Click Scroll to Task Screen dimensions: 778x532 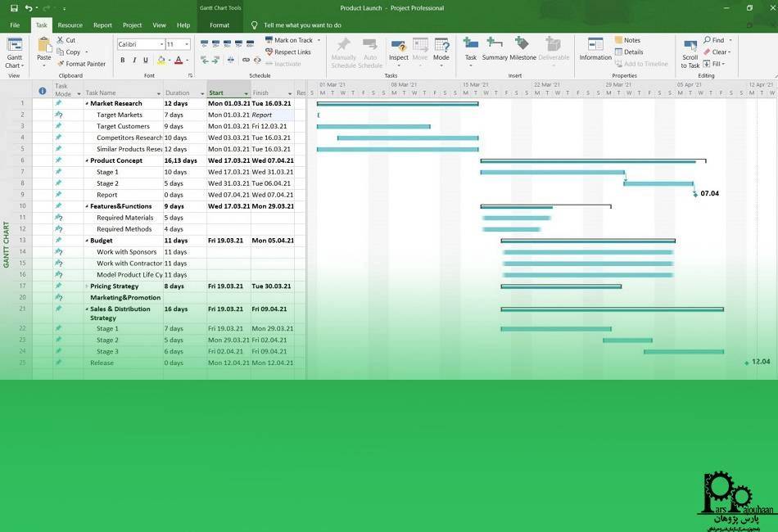(690, 53)
